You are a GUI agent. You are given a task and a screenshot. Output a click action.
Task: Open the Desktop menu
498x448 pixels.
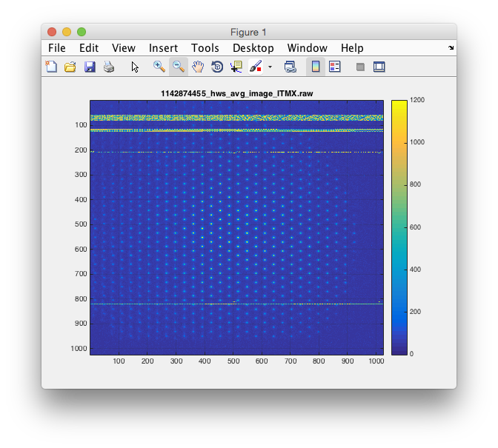253,48
